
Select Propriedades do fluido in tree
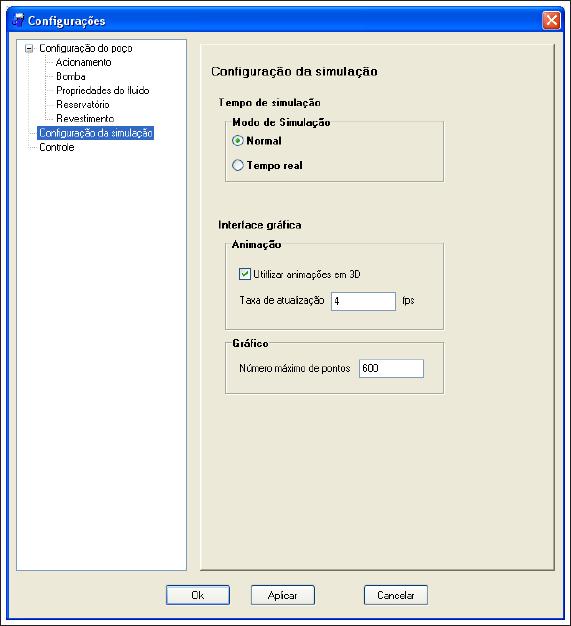103,90
